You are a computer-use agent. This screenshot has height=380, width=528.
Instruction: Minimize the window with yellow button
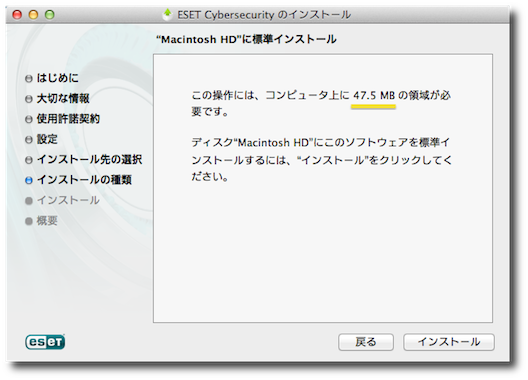point(33,14)
